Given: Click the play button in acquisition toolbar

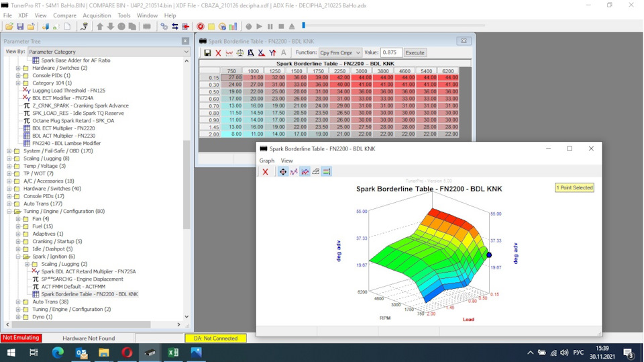Looking at the screenshot, I should tap(259, 26).
